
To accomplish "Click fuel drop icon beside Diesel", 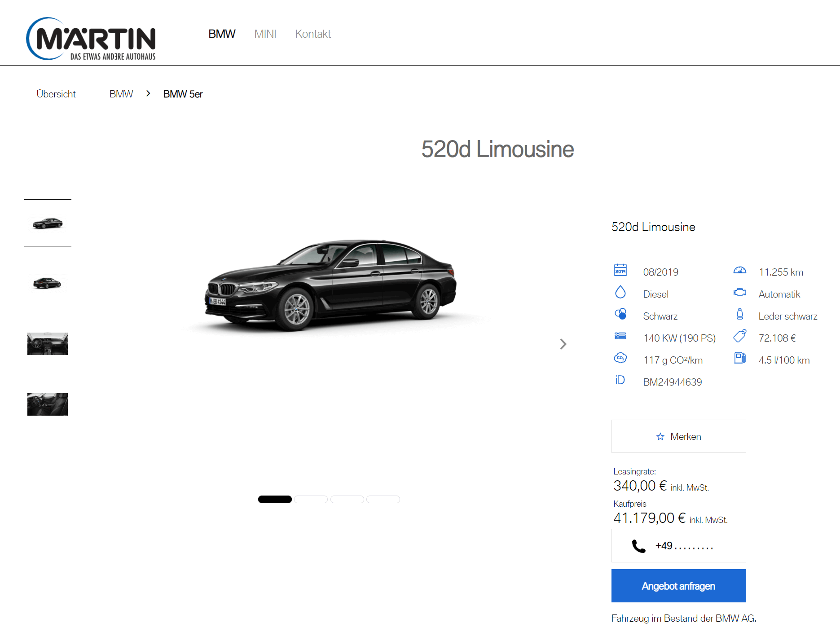I will coord(620,292).
